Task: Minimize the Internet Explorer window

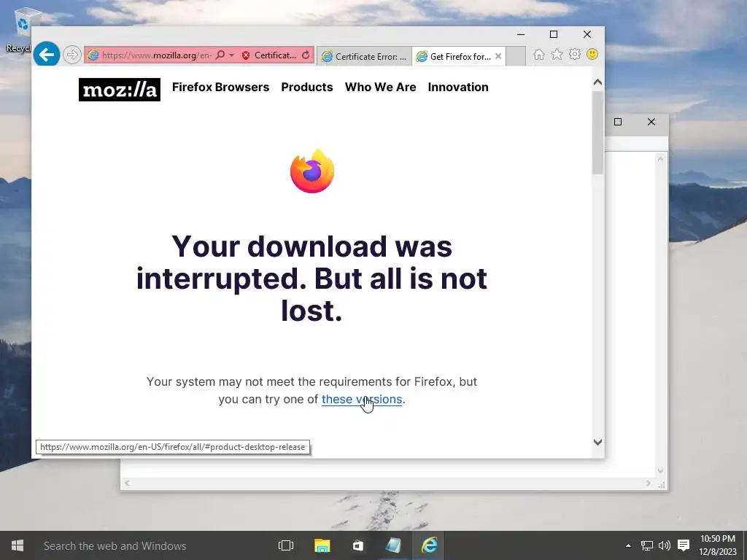Action: (521, 34)
